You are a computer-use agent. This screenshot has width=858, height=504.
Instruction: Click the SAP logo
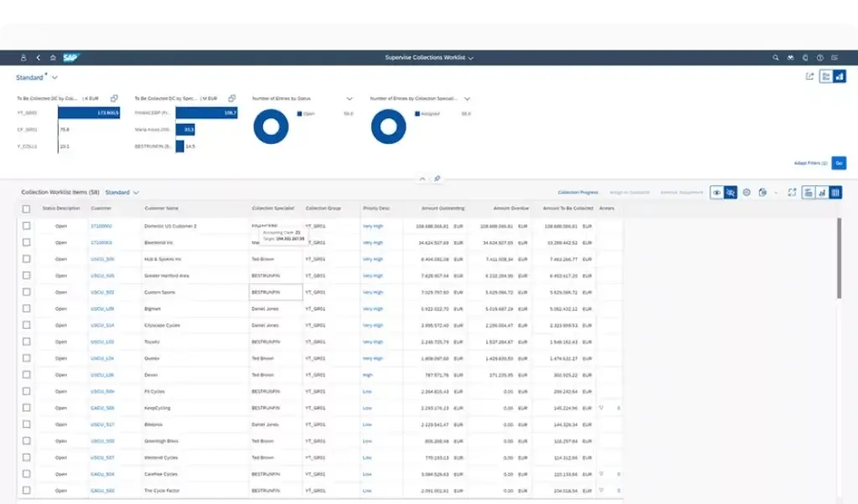pos(71,58)
